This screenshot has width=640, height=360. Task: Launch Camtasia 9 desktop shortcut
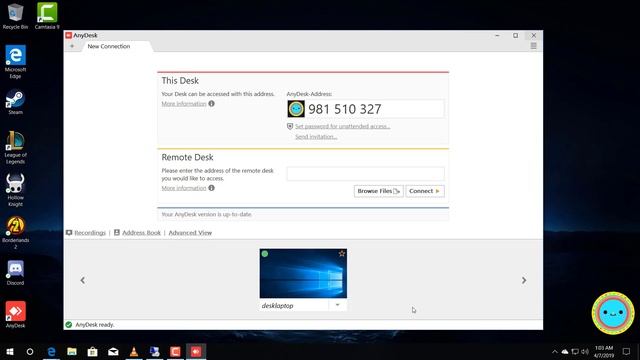coord(47,16)
